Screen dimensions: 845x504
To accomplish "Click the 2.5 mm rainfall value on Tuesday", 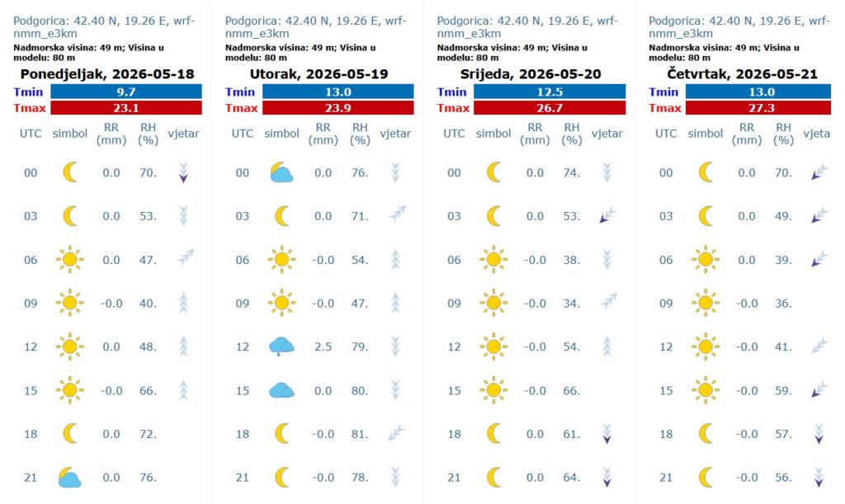I will [x=323, y=346].
